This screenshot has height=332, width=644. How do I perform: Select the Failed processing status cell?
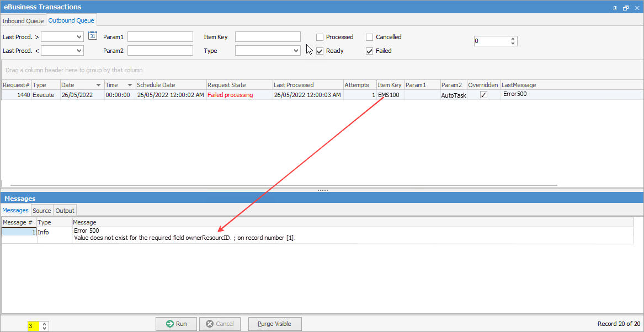tap(239, 95)
